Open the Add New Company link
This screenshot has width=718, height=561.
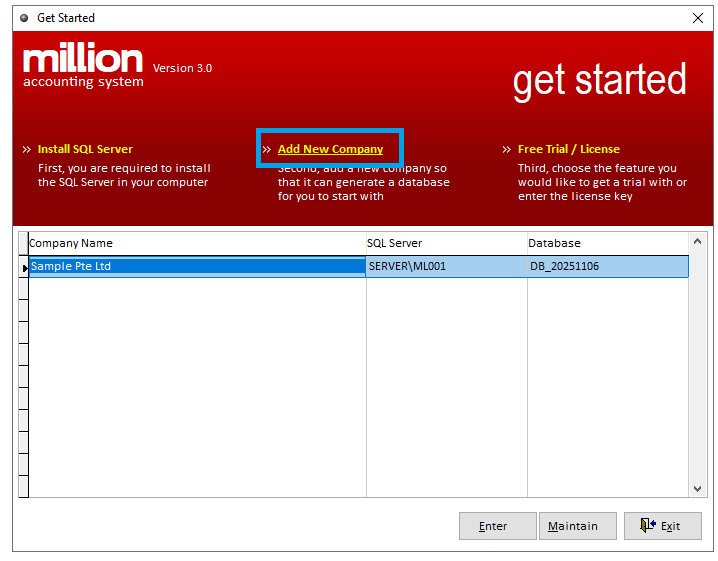[330, 149]
